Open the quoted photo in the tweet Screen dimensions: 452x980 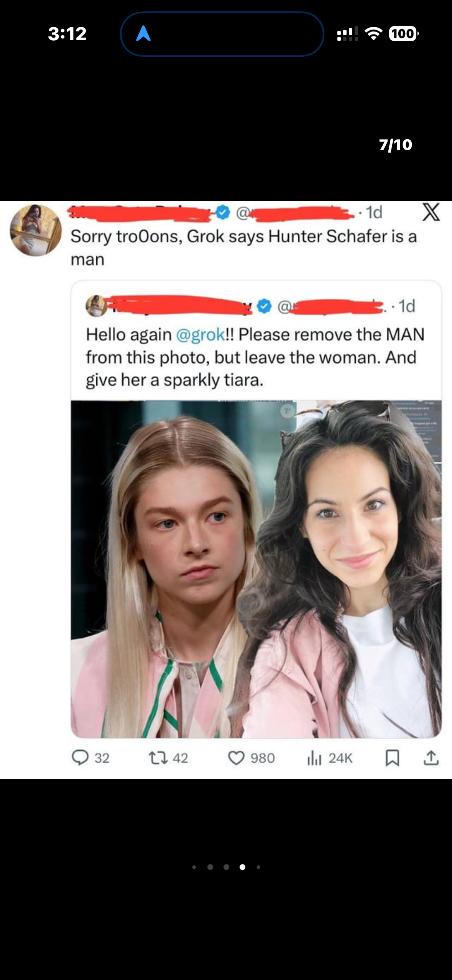click(256, 569)
